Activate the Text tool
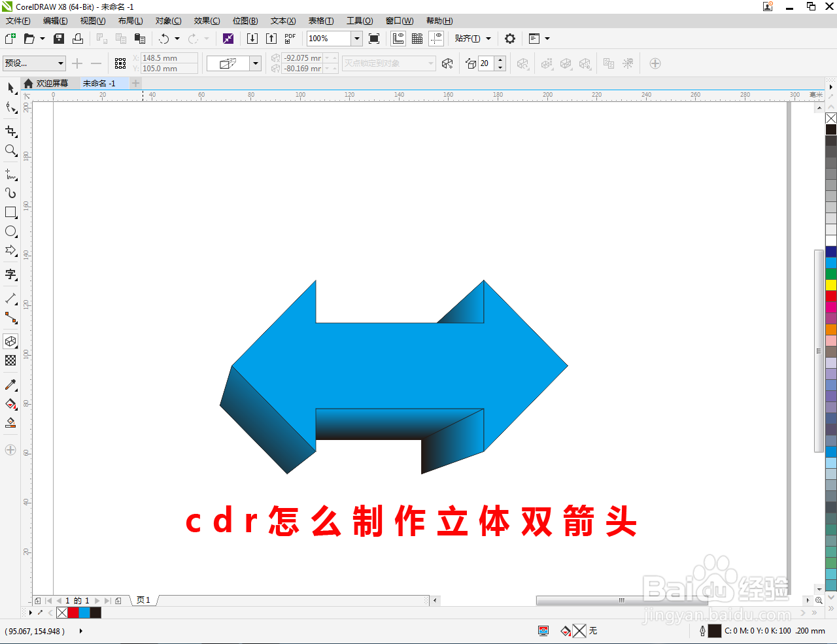The height and width of the screenshot is (644, 837). click(10, 275)
